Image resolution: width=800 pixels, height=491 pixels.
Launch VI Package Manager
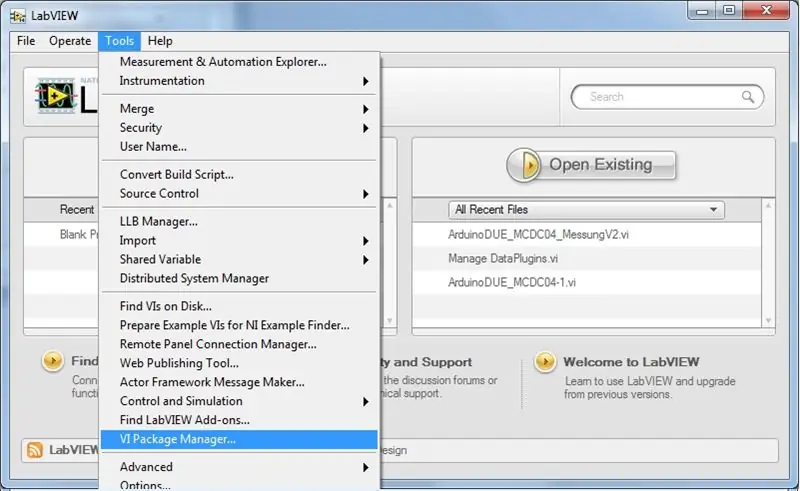coord(239,439)
